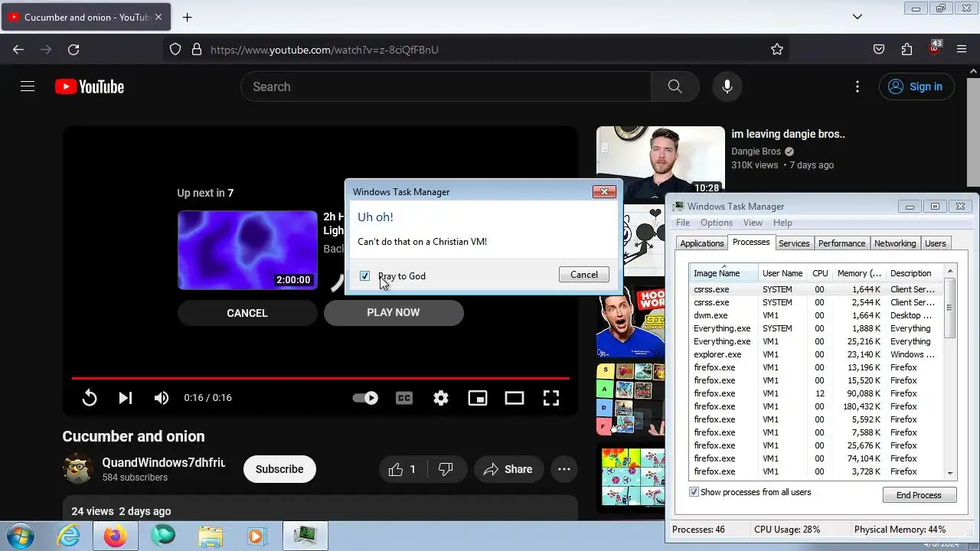Sign in to YouTube
Image resolution: width=980 pixels, height=551 pixels.
tap(916, 86)
